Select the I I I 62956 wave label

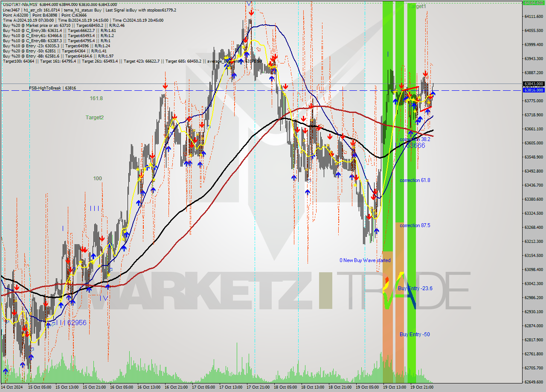70,323
